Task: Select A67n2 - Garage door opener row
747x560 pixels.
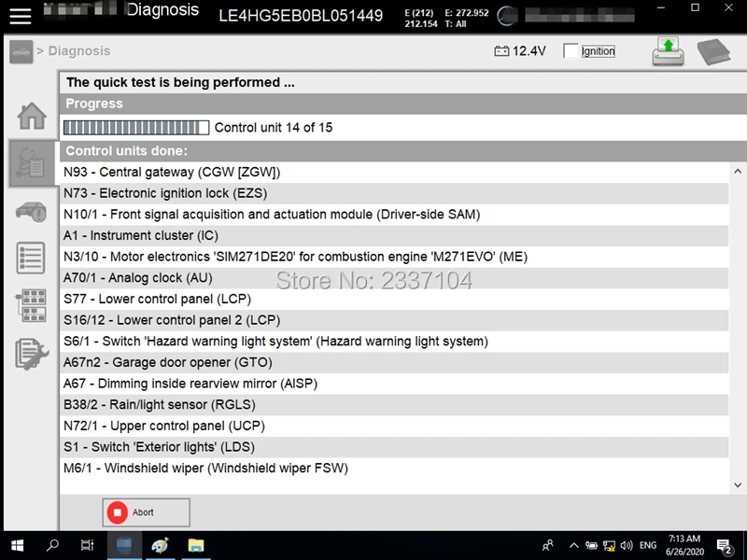Action: (x=394, y=362)
